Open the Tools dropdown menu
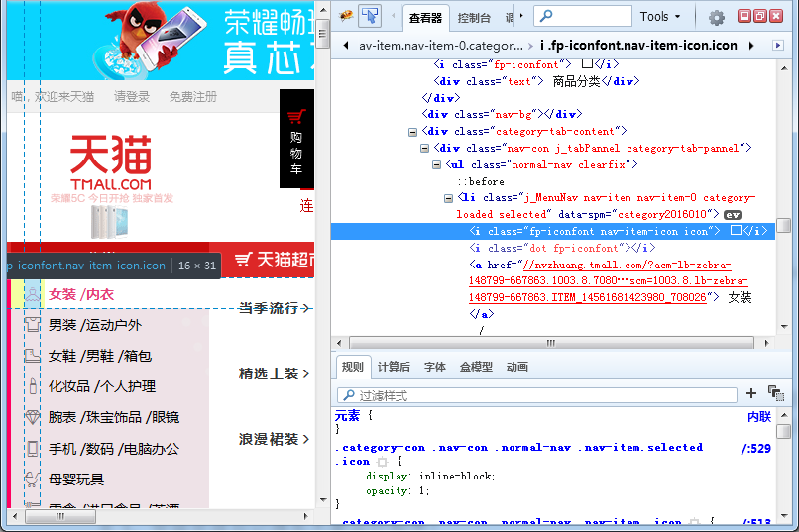Screen dimensions: 799x532 pos(660,16)
